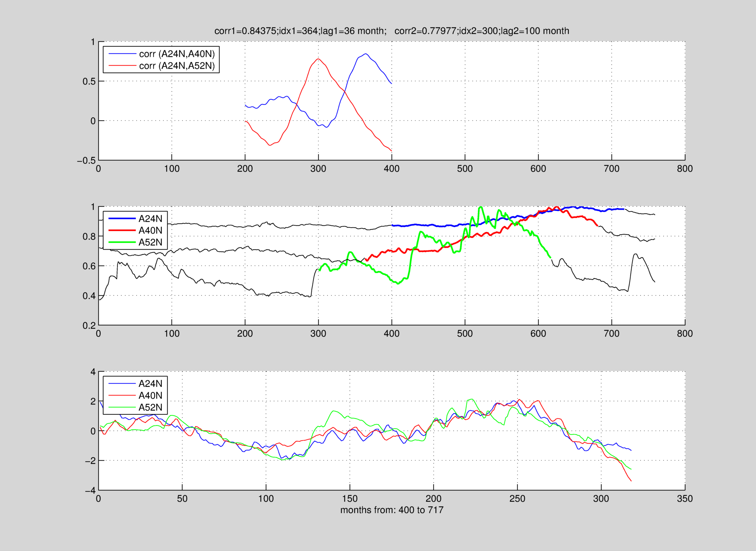Click the corr1/corr2 title text above top plot

[391, 31]
